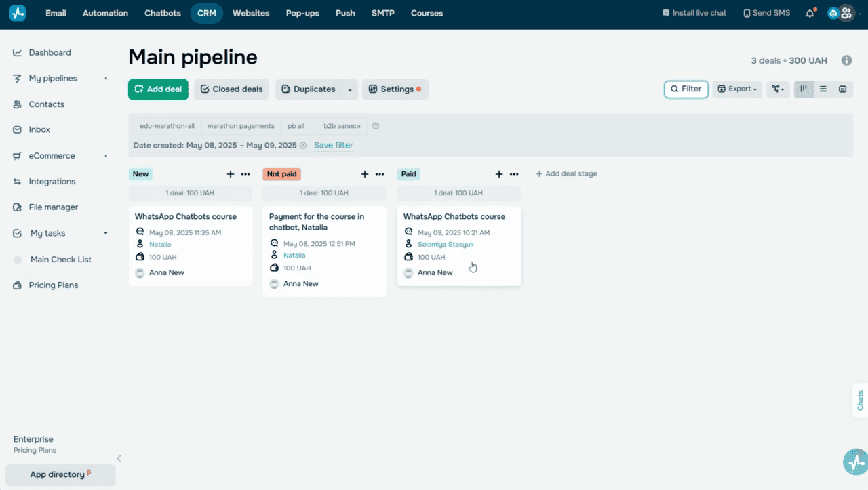The height and width of the screenshot is (490, 868).
Task: Clear the Date created filter
Action: point(303,146)
